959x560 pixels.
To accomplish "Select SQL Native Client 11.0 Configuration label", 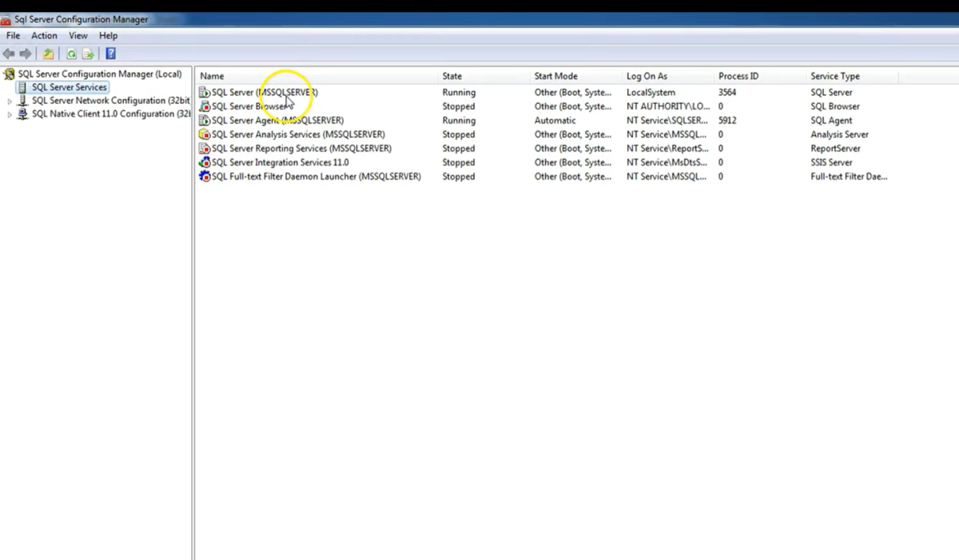I will (x=111, y=114).
